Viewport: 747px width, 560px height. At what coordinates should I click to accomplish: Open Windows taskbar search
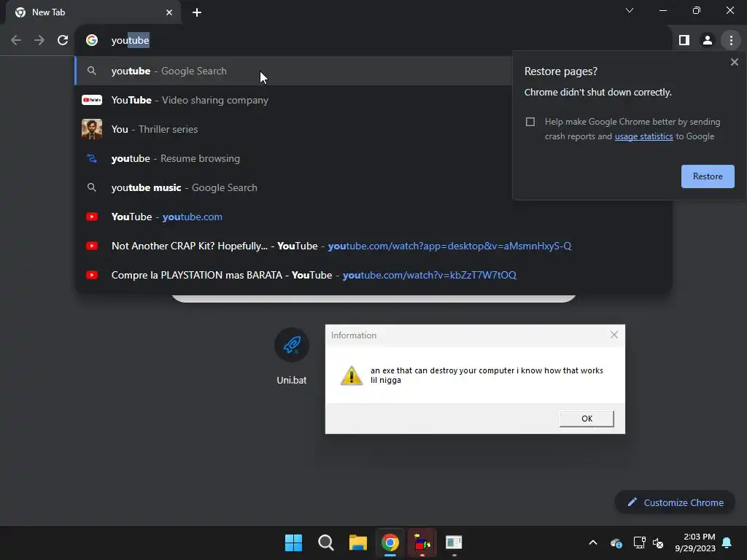click(326, 542)
